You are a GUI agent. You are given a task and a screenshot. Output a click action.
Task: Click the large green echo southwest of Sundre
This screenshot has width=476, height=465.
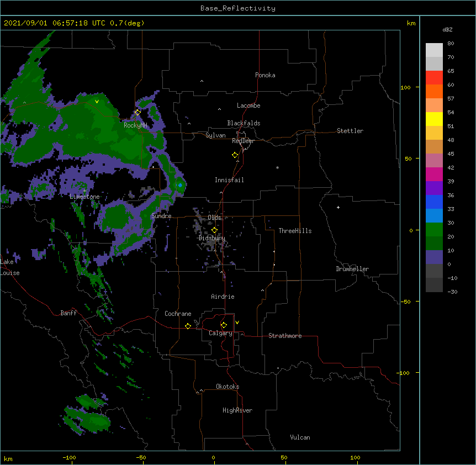click(117, 217)
